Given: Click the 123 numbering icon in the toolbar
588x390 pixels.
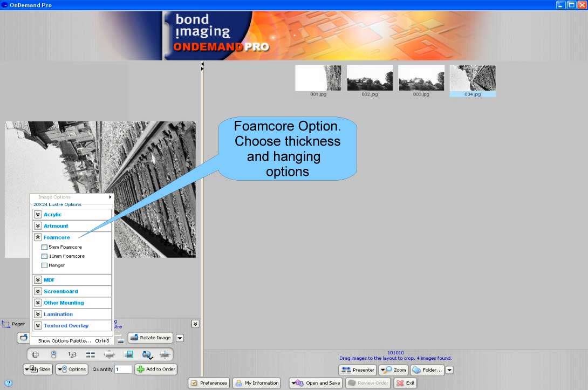Looking at the screenshot, I should coord(72,354).
